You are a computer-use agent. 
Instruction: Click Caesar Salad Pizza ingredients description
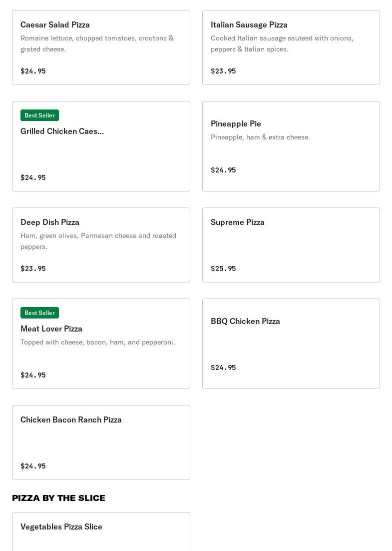(96, 43)
